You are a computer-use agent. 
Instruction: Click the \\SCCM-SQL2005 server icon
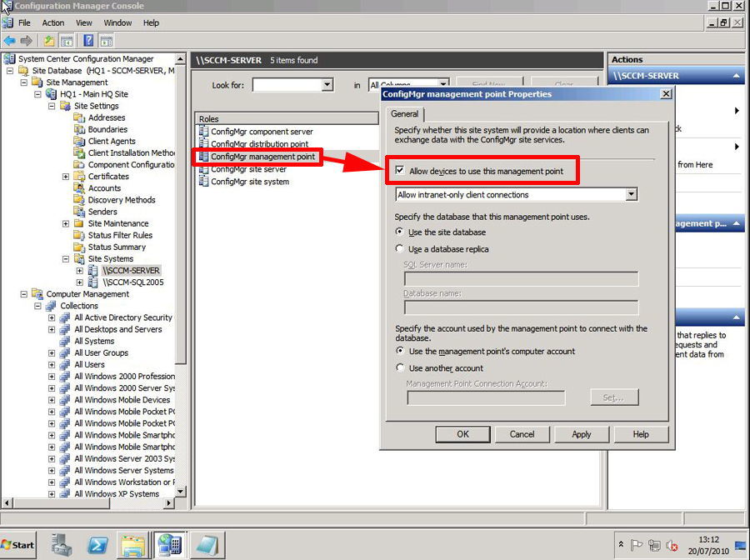tap(93, 282)
